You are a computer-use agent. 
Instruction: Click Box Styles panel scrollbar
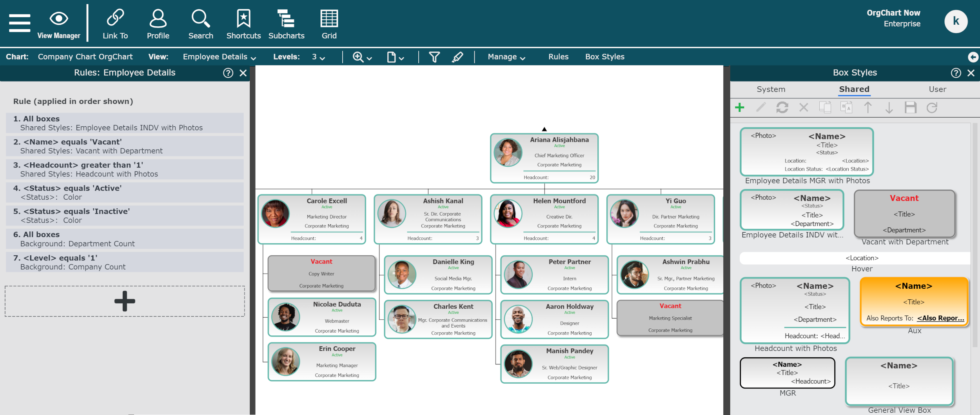pyautogui.click(x=975, y=235)
